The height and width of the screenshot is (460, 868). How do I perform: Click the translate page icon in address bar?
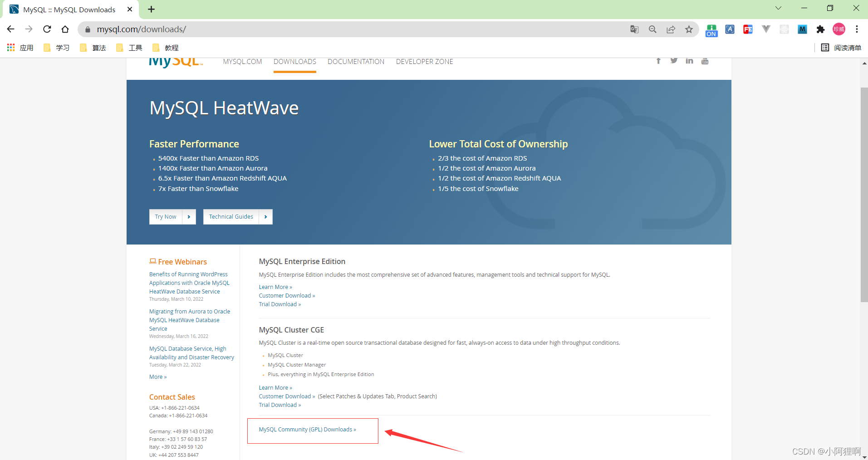(634, 29)
